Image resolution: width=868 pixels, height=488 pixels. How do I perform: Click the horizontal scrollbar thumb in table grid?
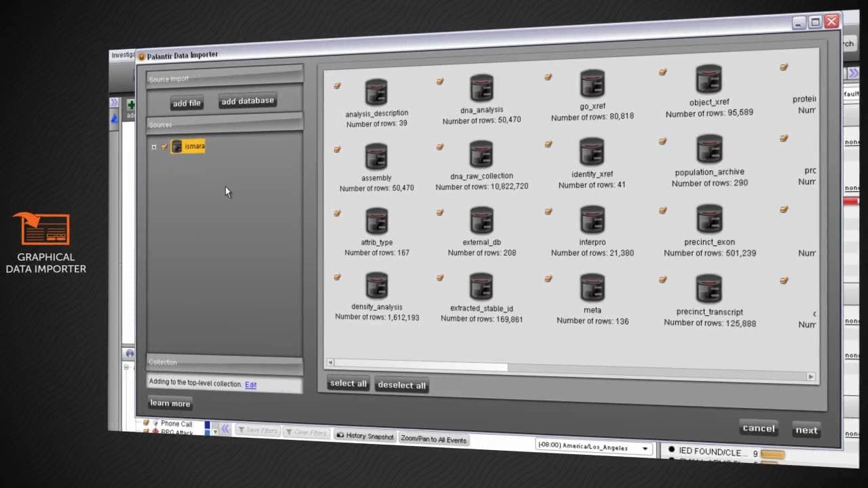(x=420, y=365)
